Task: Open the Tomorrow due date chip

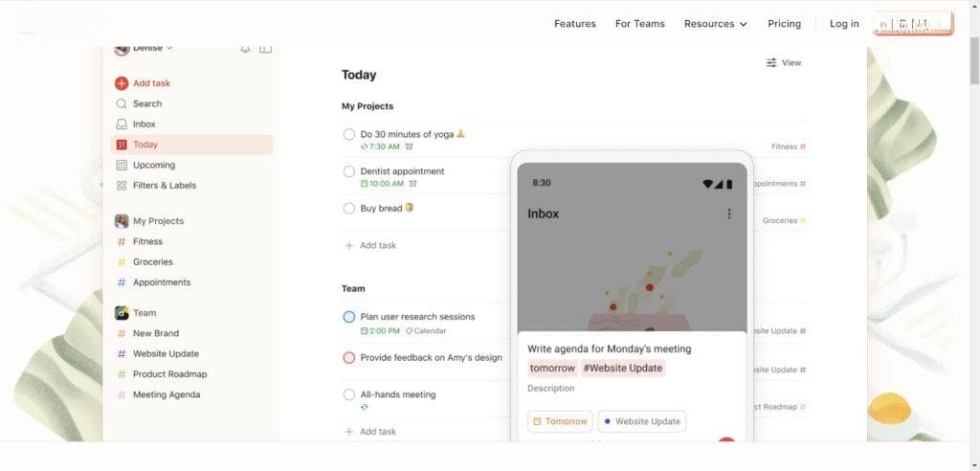Action: point(560,421)
